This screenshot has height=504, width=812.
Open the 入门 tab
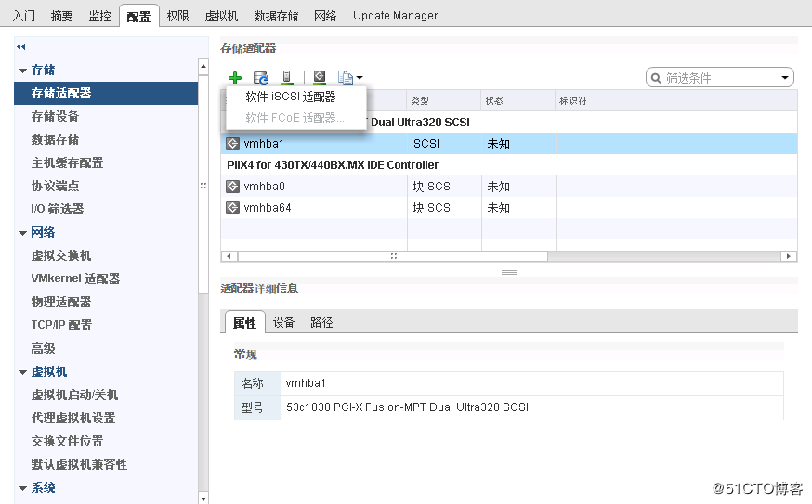pyautogui.click(x=24, y=16)
